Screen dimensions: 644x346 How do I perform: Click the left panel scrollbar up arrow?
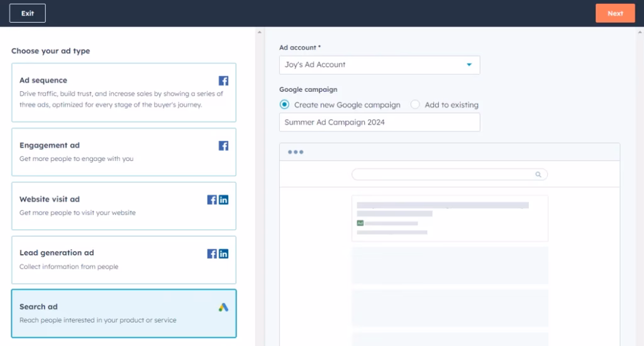coord(259,31)
